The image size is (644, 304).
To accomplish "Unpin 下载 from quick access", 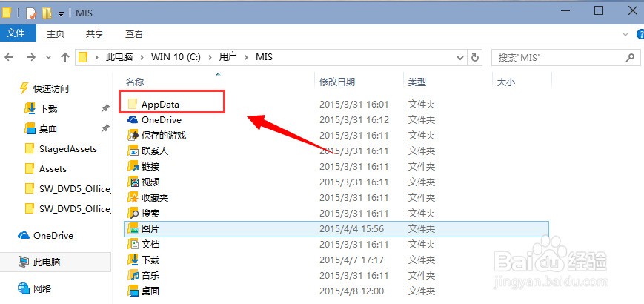I will (x=105, y=108).
